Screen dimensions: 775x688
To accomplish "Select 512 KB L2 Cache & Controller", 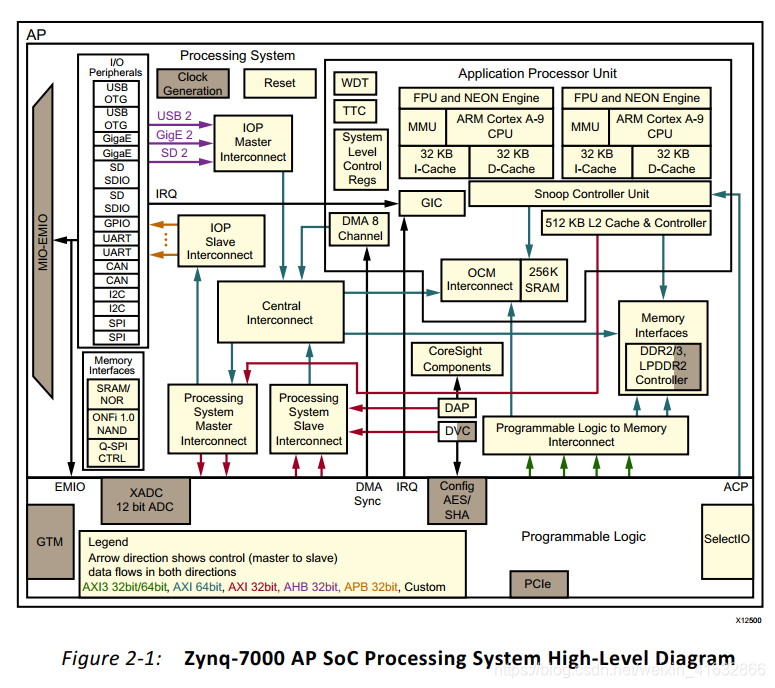I will [626, 223].
